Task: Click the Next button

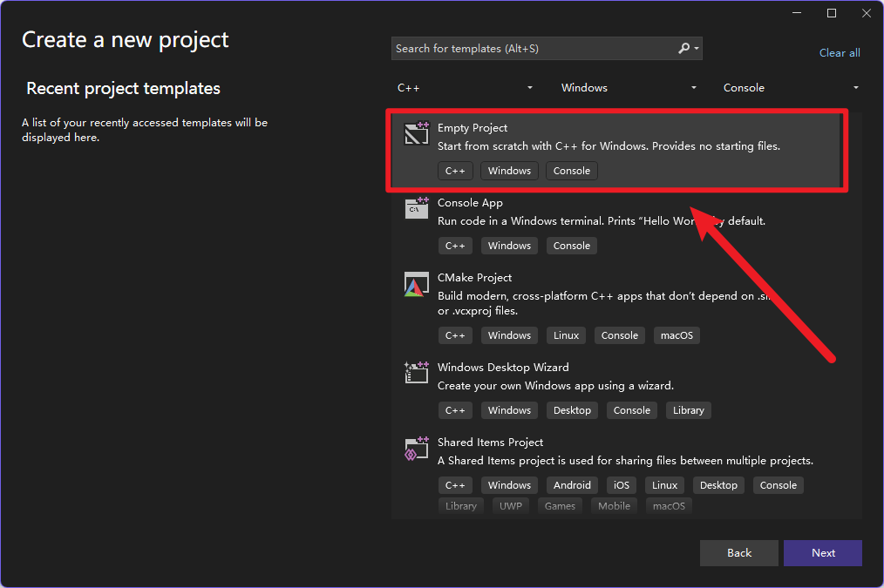Action: tap(823, 553)
